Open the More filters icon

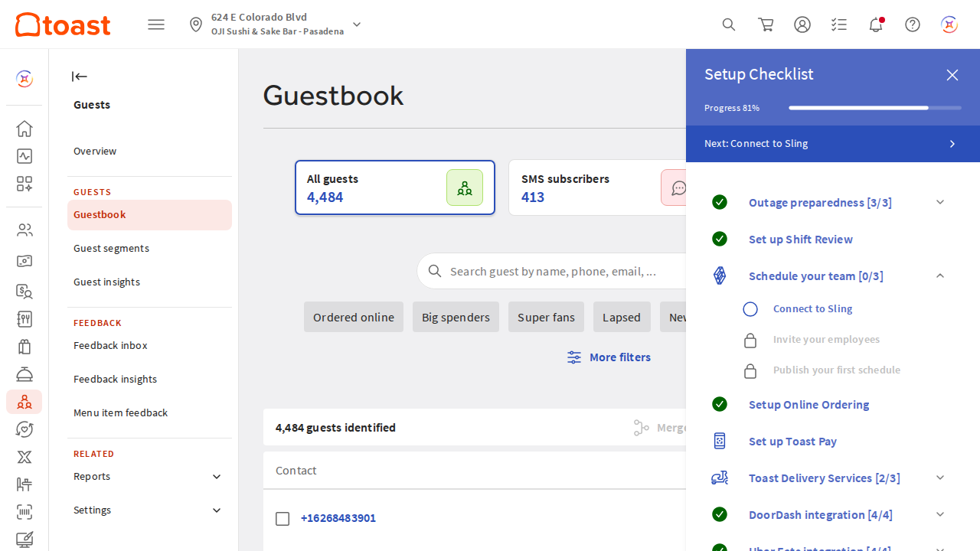[x=573, y=357]
